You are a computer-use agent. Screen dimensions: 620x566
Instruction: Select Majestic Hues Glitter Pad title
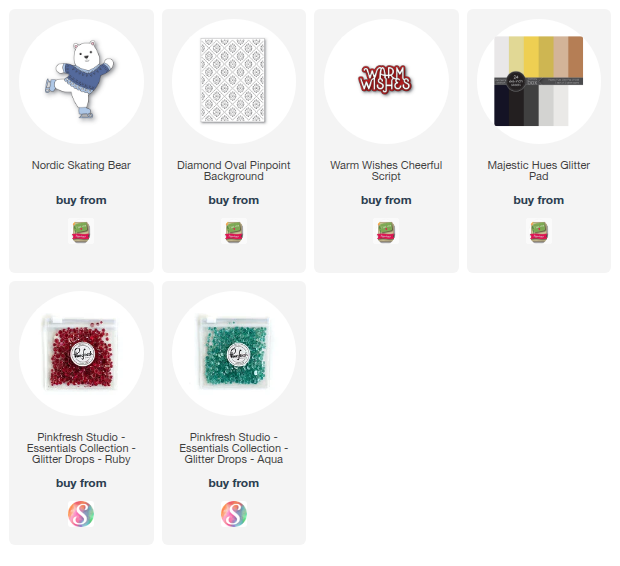coord(539,170)
